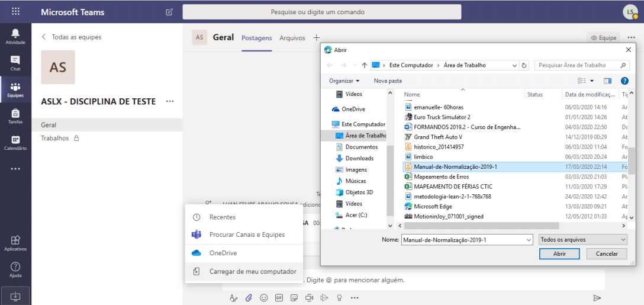Click the download desktop app icon
Image resolution: width=644 pixels, height=305 pixels.
point(15,296)
